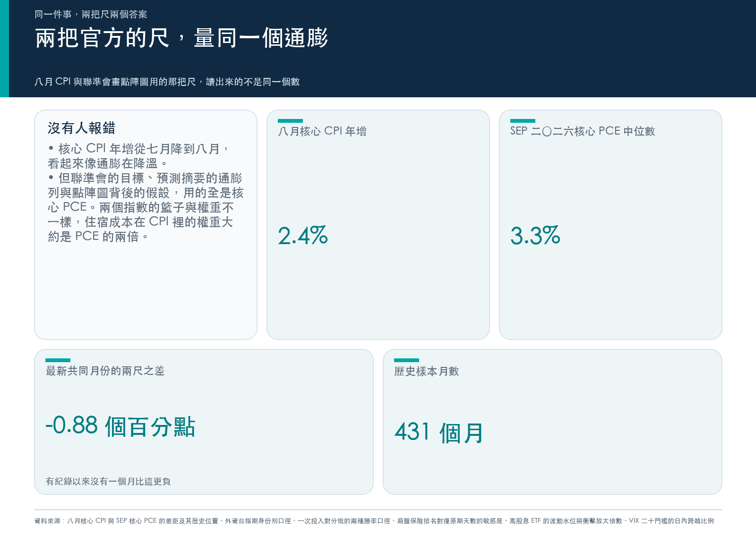Click label SEP 二〇二六核心 PCE 中位數
This screenshot has width=756, height=543.
(x=583, y=131)
